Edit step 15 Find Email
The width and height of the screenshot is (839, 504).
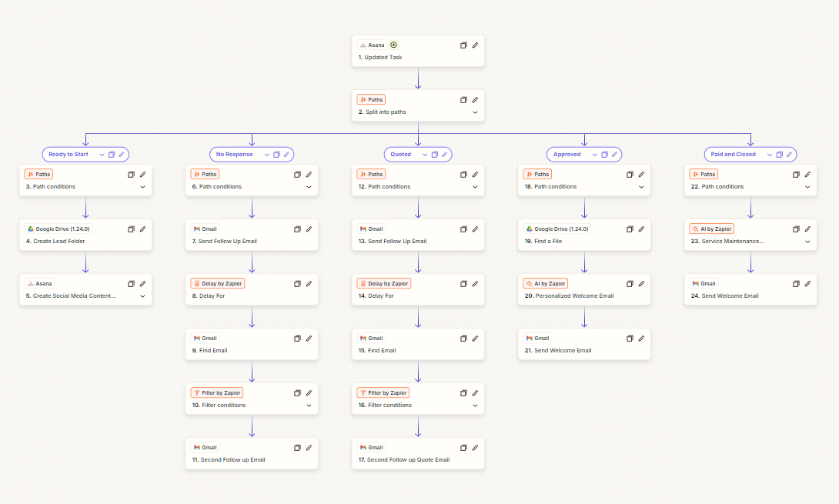coord(475,339)
